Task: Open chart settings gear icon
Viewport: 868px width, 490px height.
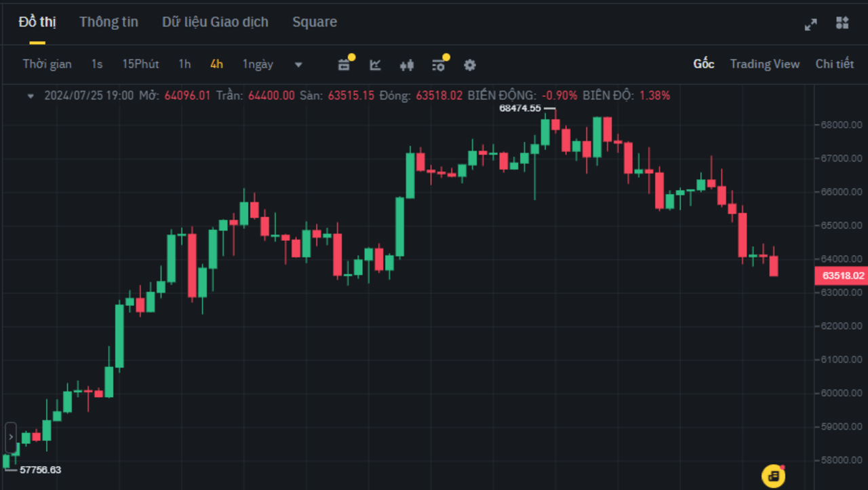Action: tap(470, 65)
